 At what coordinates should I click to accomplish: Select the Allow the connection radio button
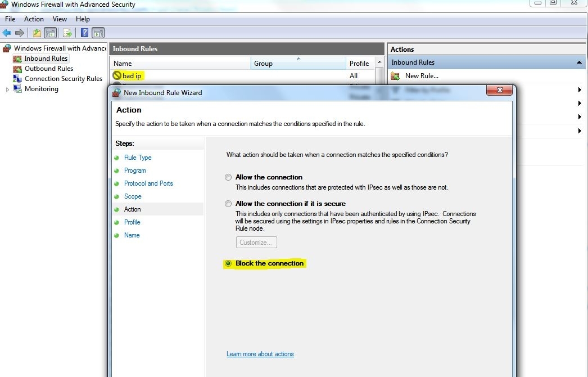point(228,177)
